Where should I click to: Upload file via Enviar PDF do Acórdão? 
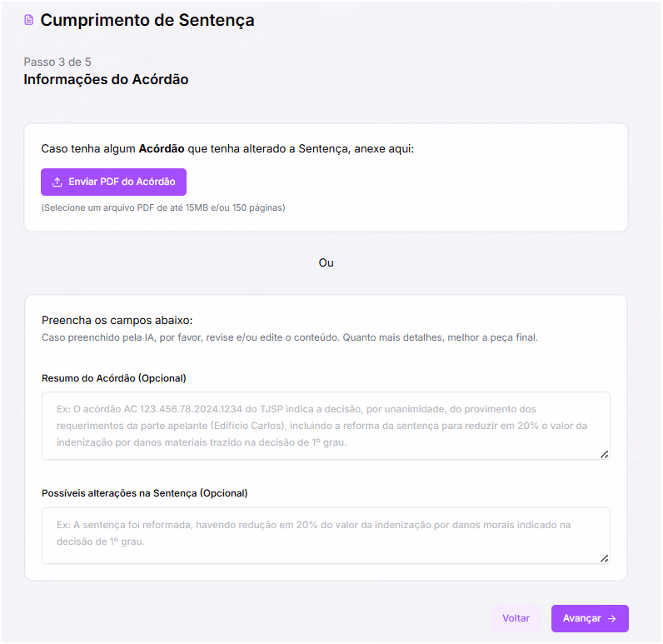click(113, 182)
